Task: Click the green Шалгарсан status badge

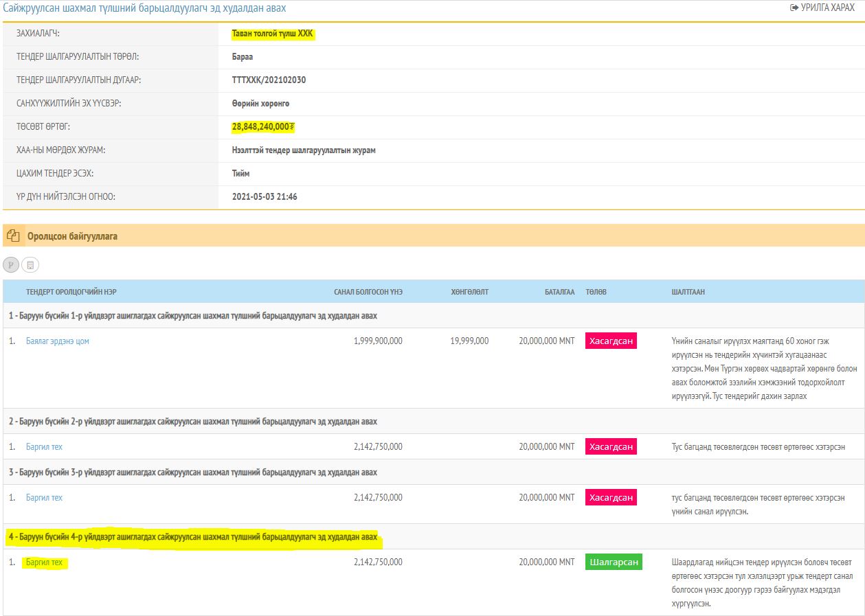Action: tap(614, 562)
